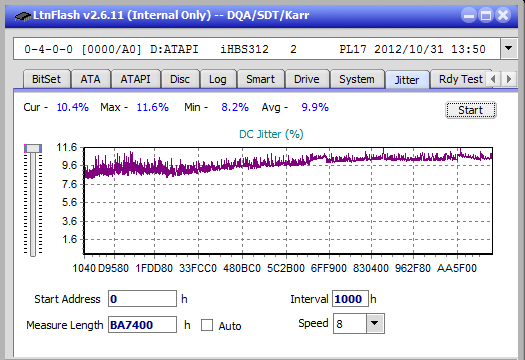Viewport: 525px width, 360px height.
Task: Enable the Auto measure length checkbox
Action: click(207, 325)
